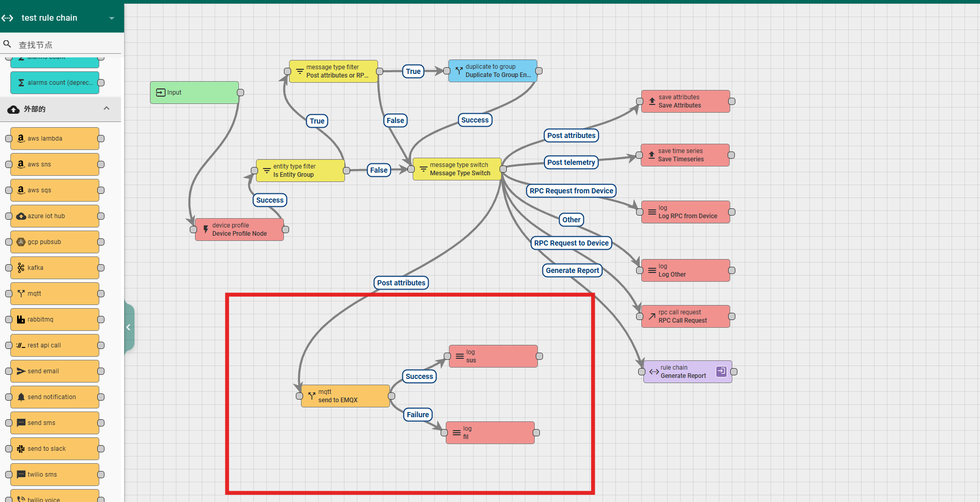Select the Input node on canvas
Viewport: 980px width, 502px height.
pyautogui.click(x=194, y=93)
